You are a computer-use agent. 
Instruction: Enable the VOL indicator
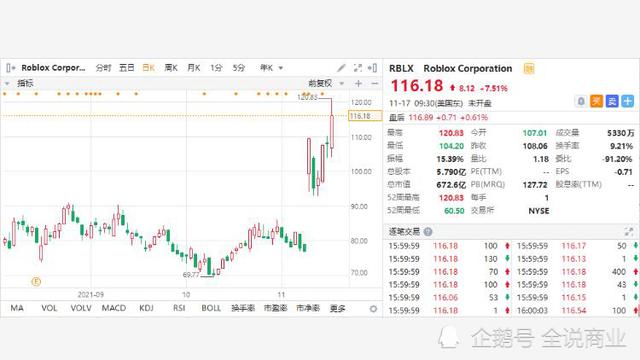coord(49,308)
